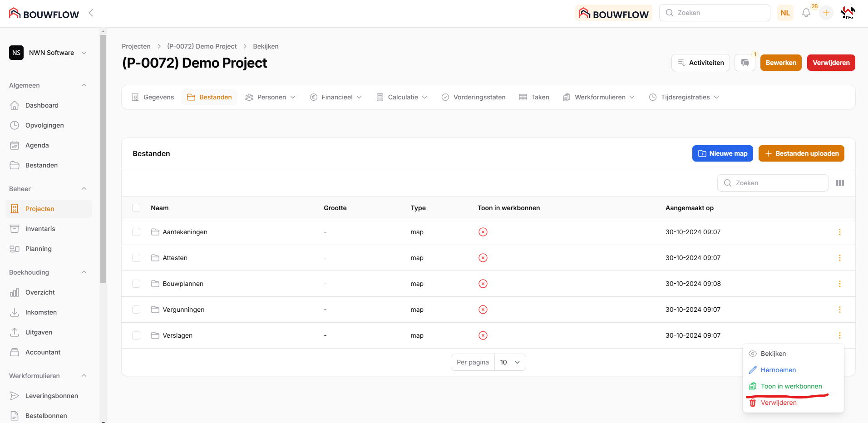Collapse the Boekhouding sidebar section
Screen dimensions: 868x423
click(x=84, y=272)
